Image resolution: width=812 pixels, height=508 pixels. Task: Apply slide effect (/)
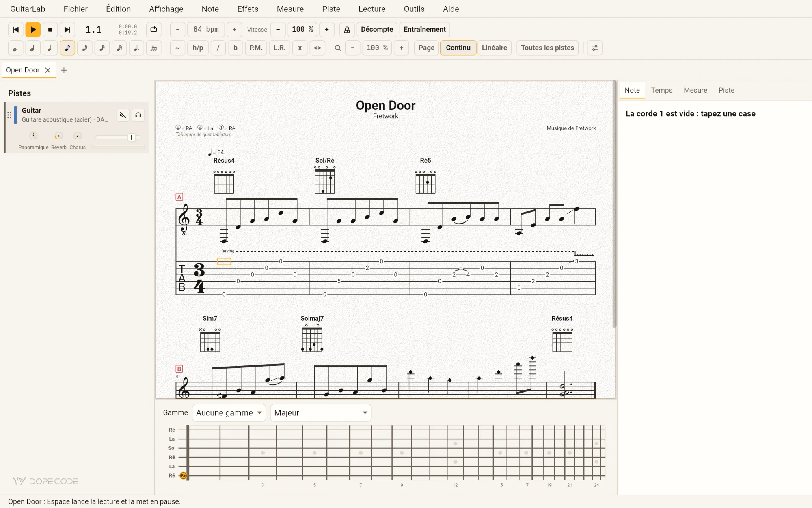(x=218, y=48)
